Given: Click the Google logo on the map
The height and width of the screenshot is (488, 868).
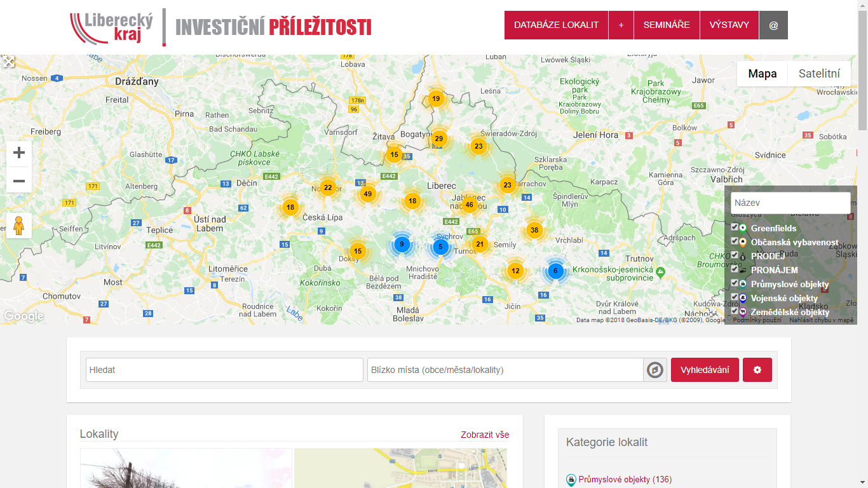Looking at the screenshot, I should pos(24,316).
